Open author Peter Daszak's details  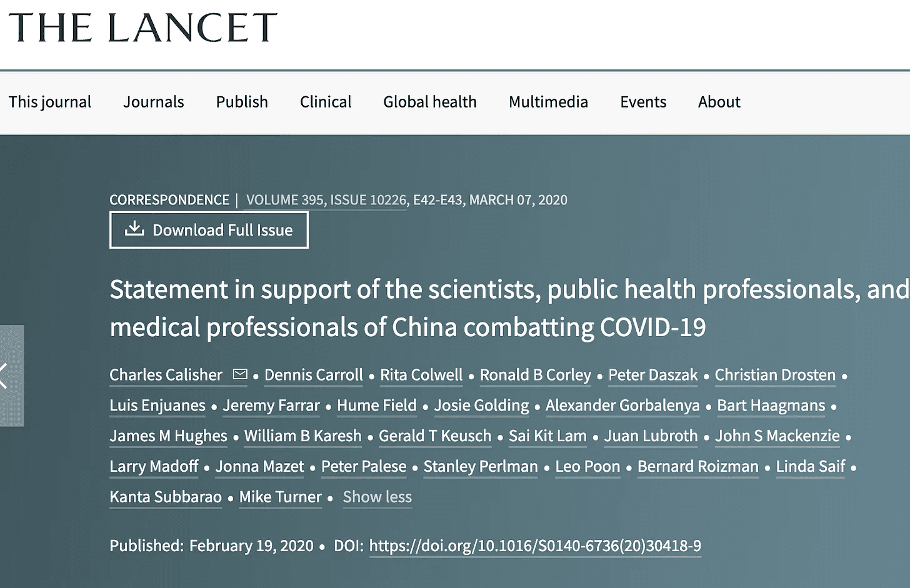click(652, 375)
